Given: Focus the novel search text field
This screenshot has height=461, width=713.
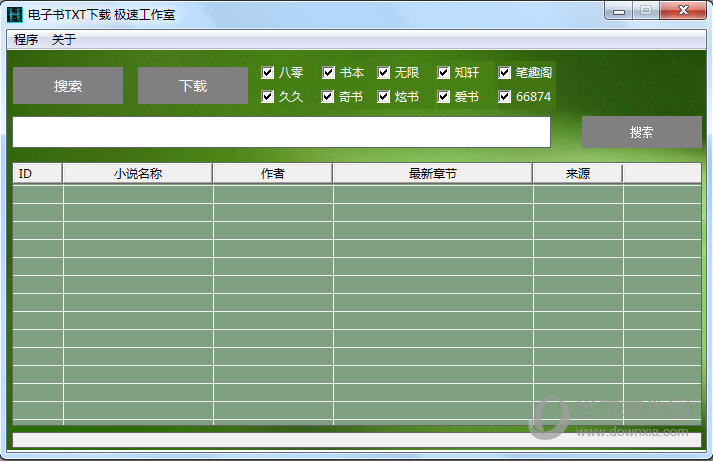Looking at the screenshot, I should [281, 132].
